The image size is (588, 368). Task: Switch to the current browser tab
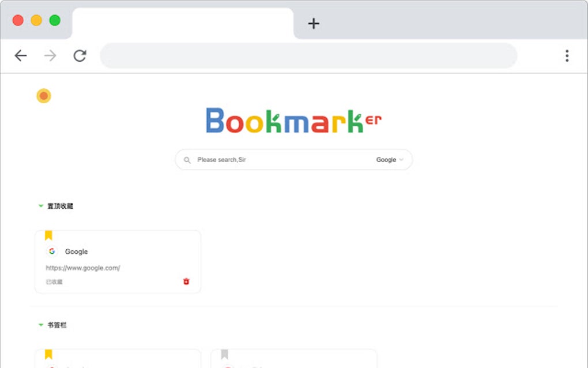pos(183,24)
